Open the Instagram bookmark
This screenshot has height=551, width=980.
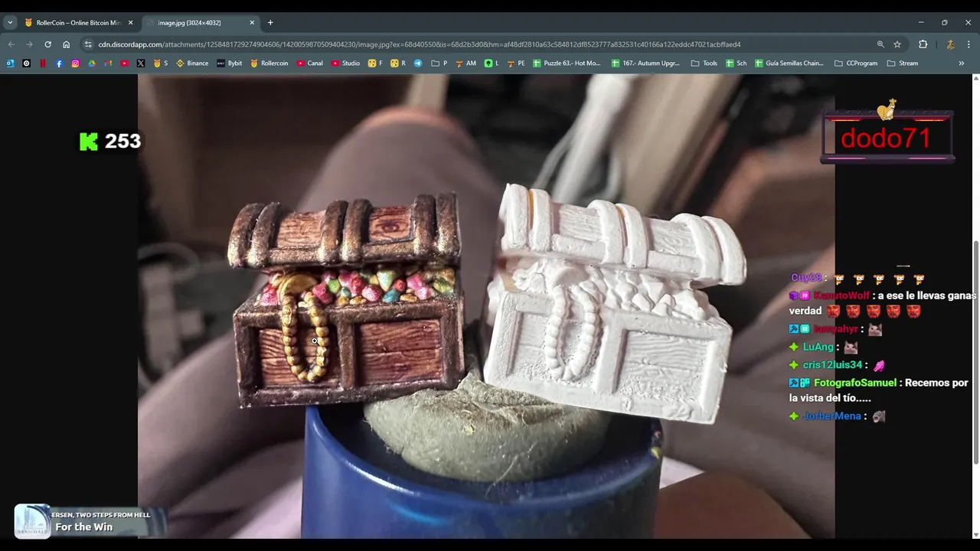[75, 64]
